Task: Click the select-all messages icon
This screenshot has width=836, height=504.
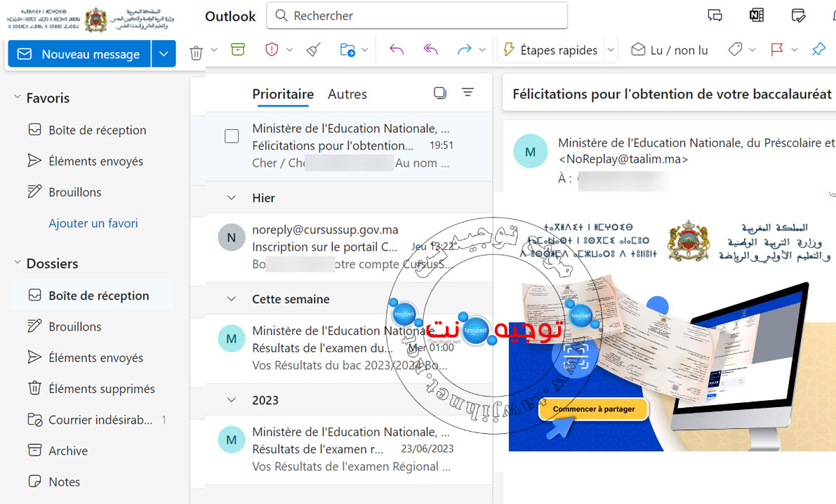Action: click(x=440, y=93)
